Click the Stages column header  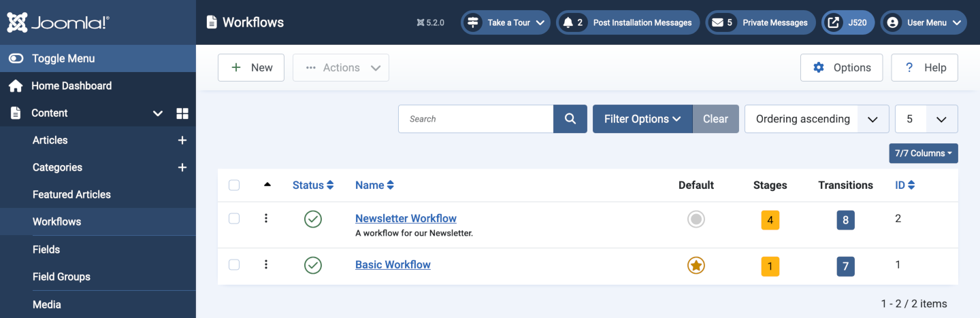click(x=770, y=185)
